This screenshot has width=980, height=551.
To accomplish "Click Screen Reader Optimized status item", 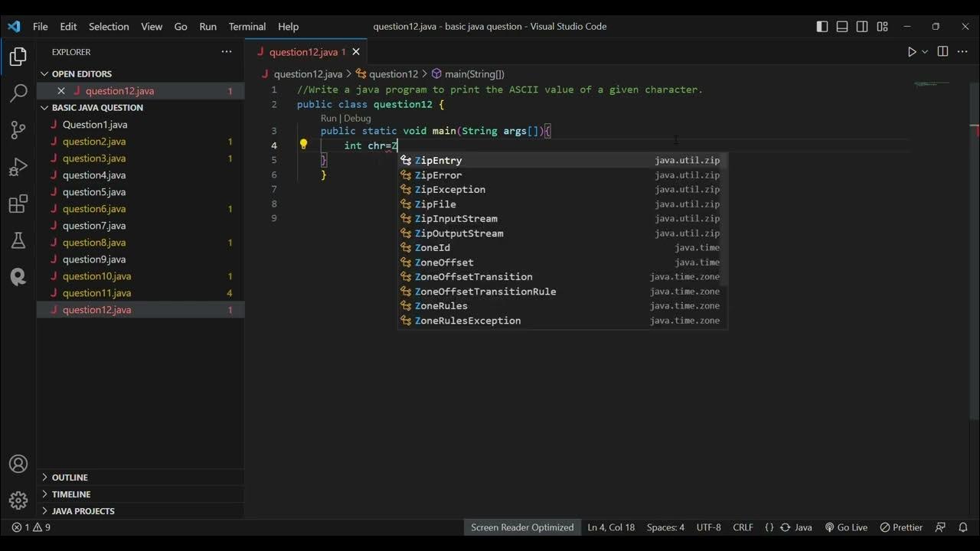I will [522, 527].
